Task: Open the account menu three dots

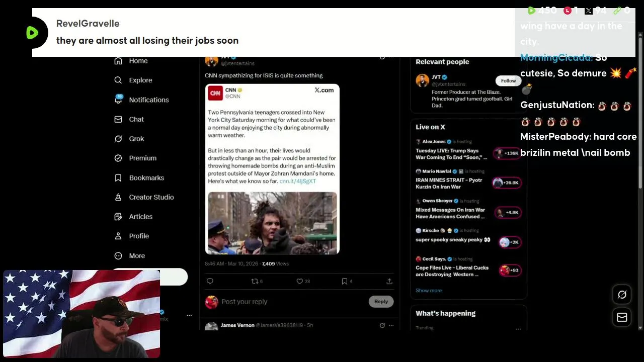Action: tap(189, 315)
